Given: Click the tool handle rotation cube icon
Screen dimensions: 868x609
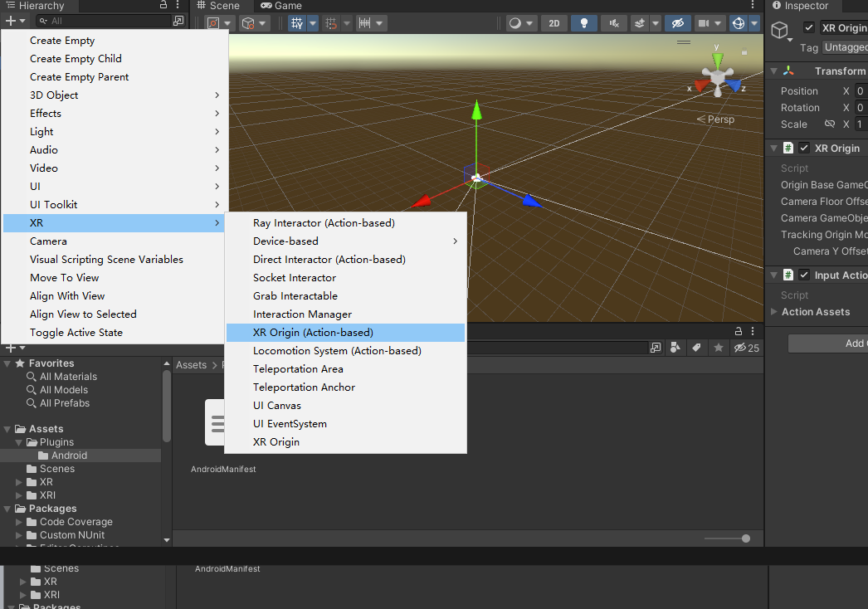Looking at the screenshot, I should click(x=248, y=23).
